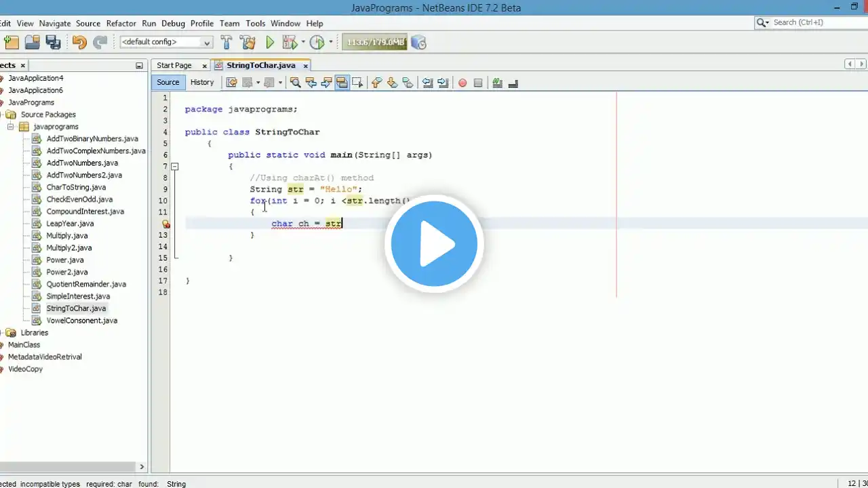Click the Undo arrow icon
Screen dimensions: 868x488
point(79,43)
